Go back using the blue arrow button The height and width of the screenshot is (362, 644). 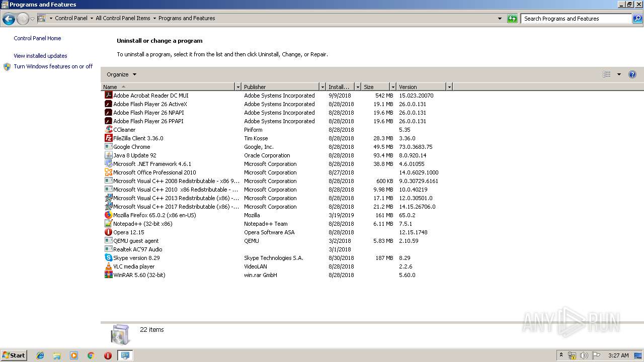coord(9,19)
